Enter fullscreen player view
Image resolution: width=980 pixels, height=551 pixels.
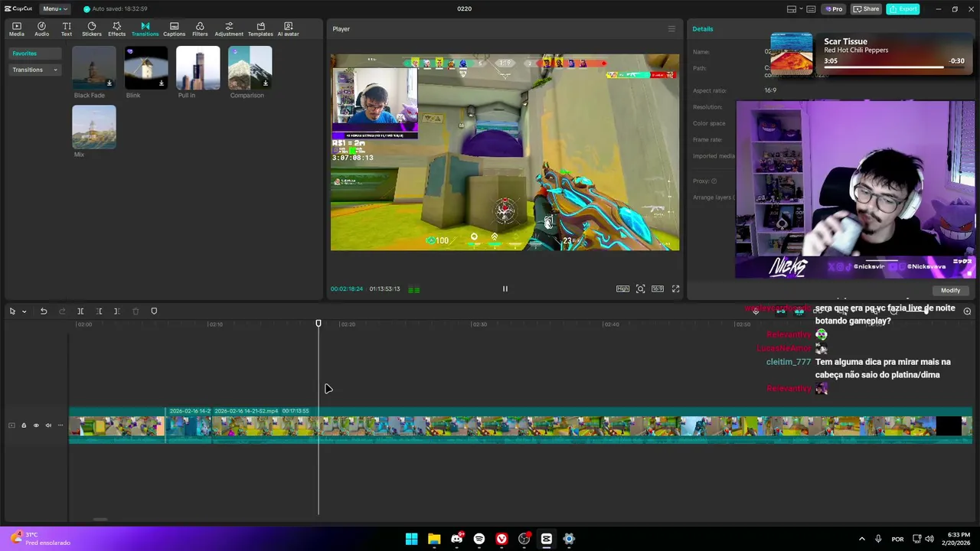click(x=675, y=289)
